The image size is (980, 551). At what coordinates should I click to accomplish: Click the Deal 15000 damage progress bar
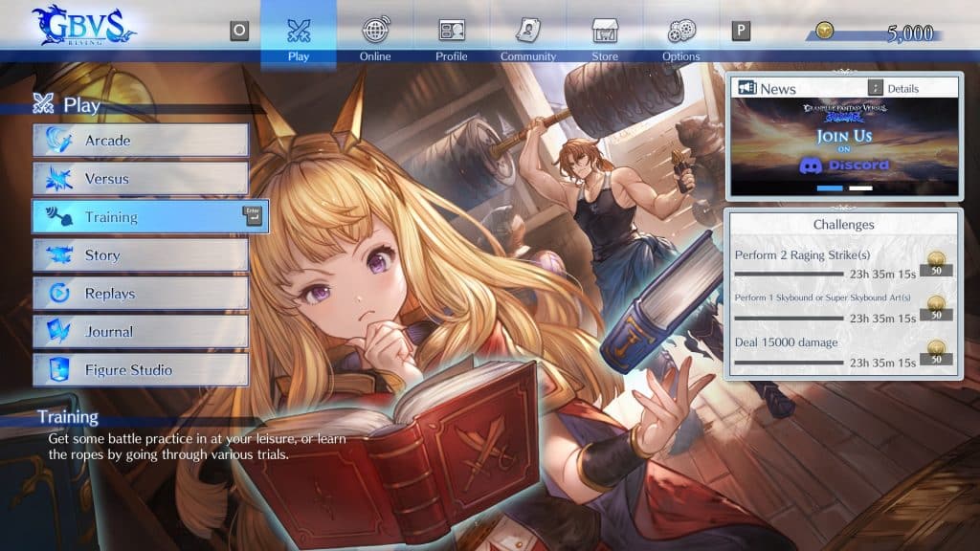click(x=789, y=363)
